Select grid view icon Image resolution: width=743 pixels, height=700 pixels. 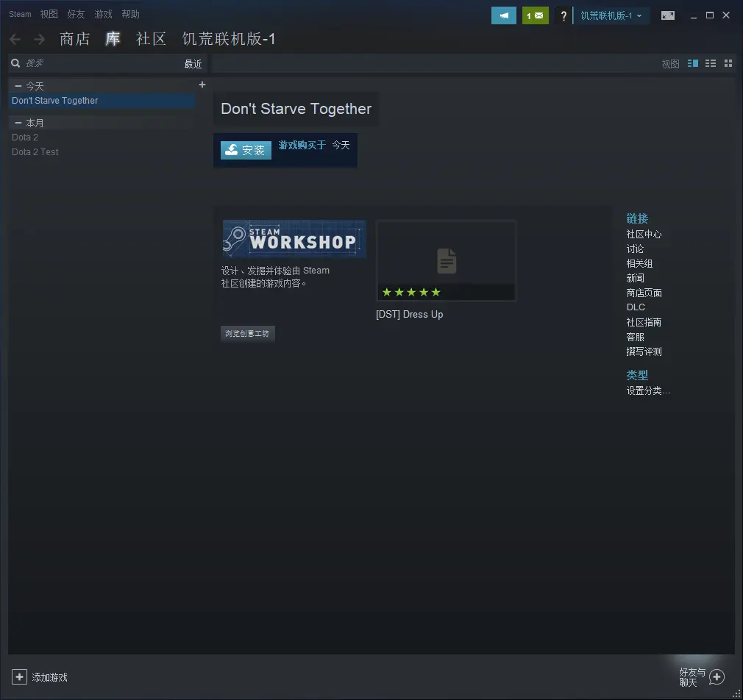point(728,63)
